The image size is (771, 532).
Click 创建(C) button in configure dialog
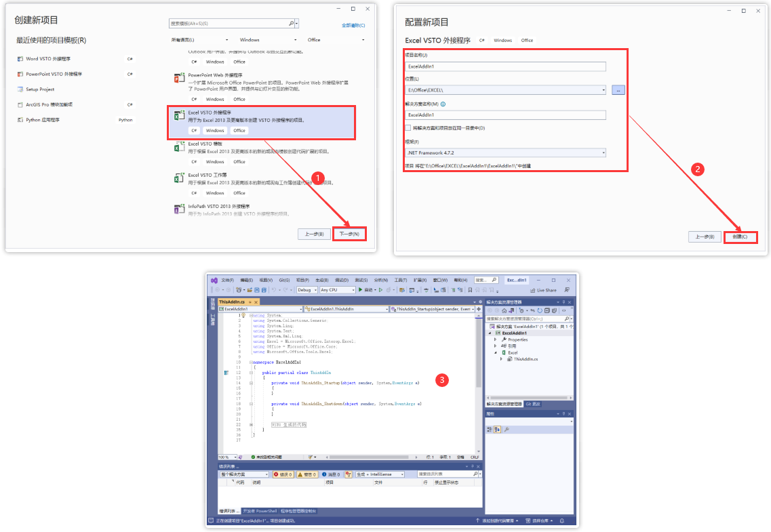coord(740,237)
